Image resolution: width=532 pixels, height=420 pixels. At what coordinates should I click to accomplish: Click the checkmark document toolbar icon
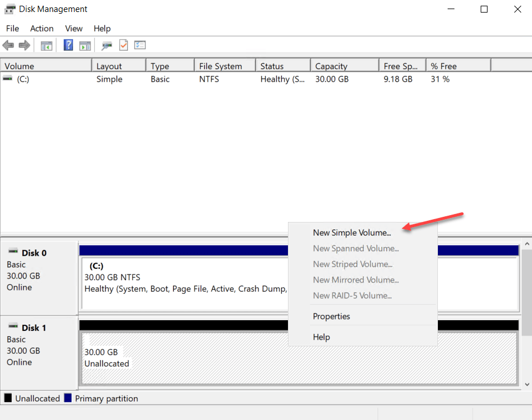point(124,46)
